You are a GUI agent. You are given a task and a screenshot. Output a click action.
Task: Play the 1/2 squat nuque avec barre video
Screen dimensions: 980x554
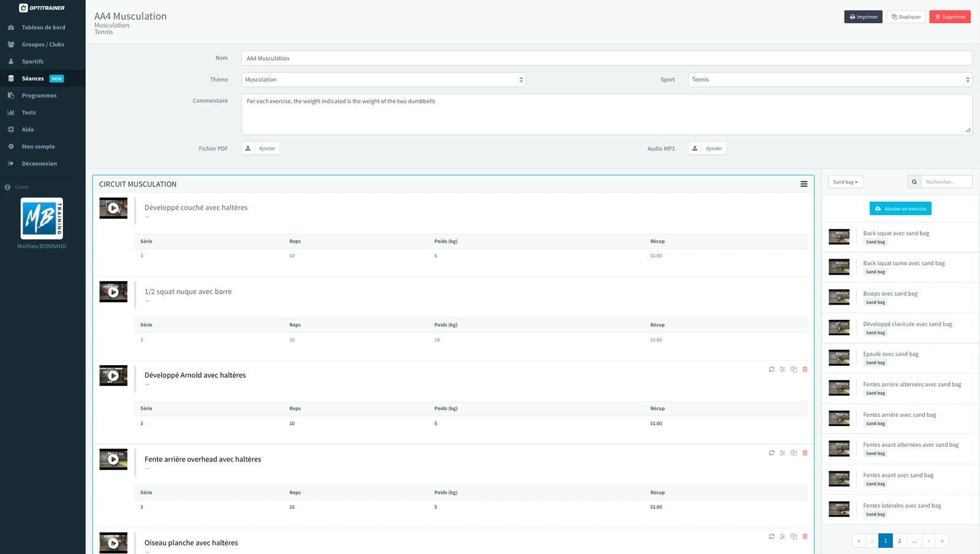pyautogui.click(x=113, y=292)
